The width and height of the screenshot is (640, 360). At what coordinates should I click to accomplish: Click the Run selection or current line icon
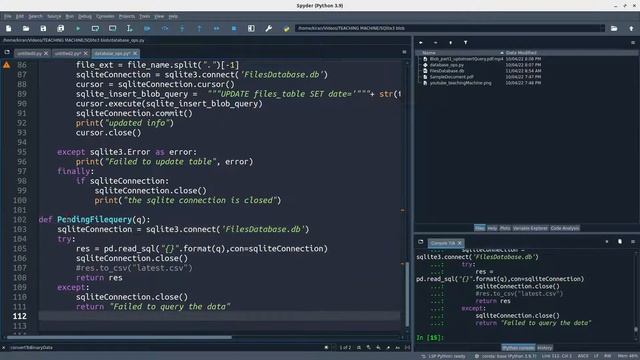point(129,28)
